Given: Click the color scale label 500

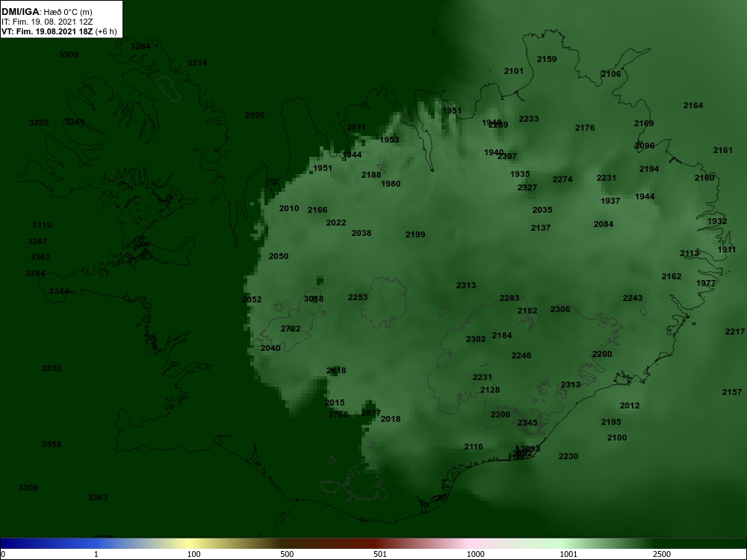Looking at the screenshot, I should pos(287,554).
